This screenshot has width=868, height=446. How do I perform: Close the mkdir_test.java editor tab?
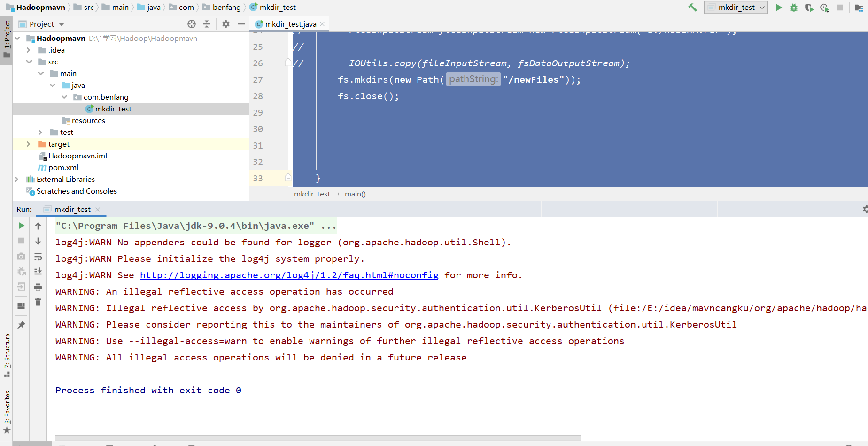click(x=322, y=24)
